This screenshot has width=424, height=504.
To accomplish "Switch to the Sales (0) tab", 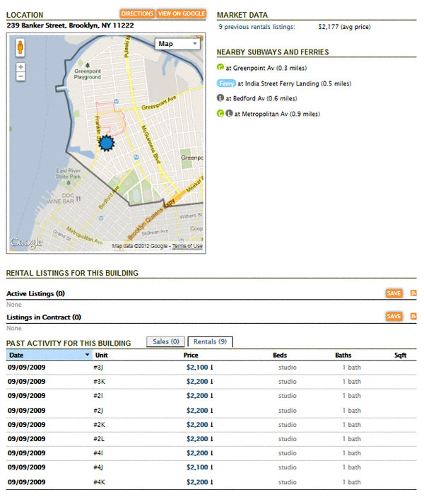I will click(165, 342).
